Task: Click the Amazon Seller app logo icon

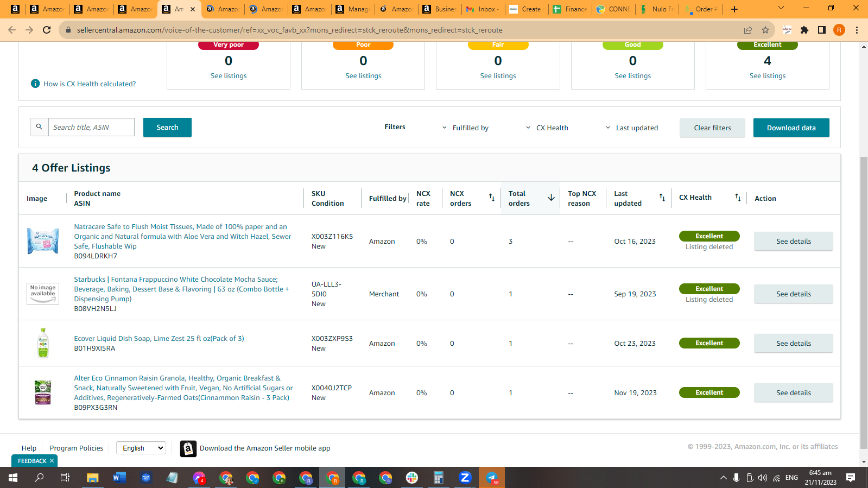Action: point(188,448)
